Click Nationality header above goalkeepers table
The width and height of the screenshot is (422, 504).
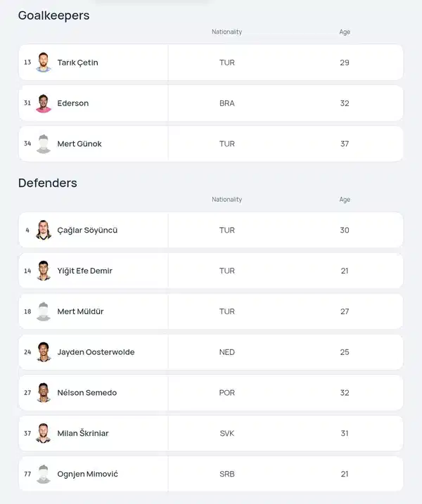click(226, 32)
